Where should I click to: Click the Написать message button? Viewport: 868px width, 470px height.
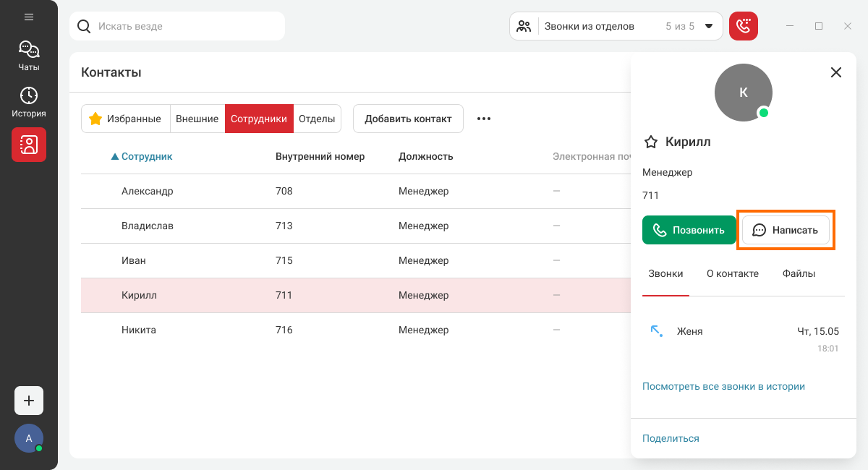tap(786, 230)
